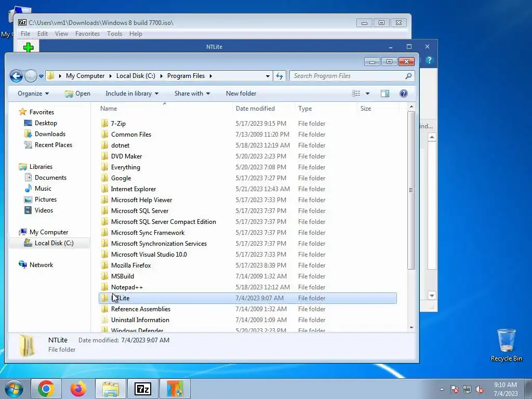Open the Documents library

click(x=50, y=178)
